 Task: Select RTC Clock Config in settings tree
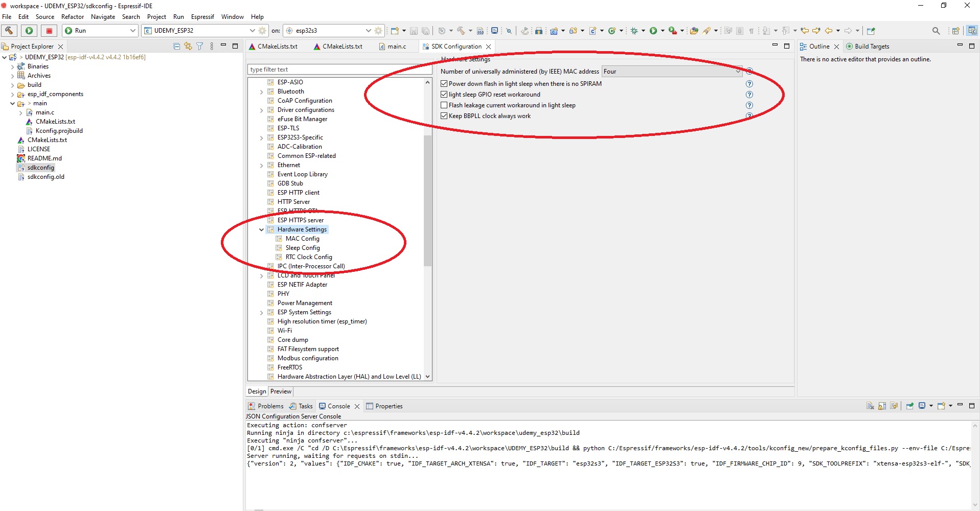[x=309, y=257]
